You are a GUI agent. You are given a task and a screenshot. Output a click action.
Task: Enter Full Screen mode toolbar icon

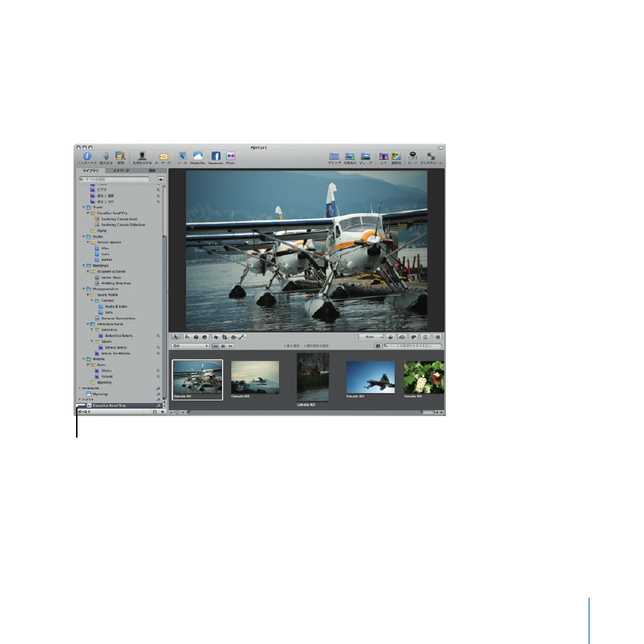click(x=430, y=156)
